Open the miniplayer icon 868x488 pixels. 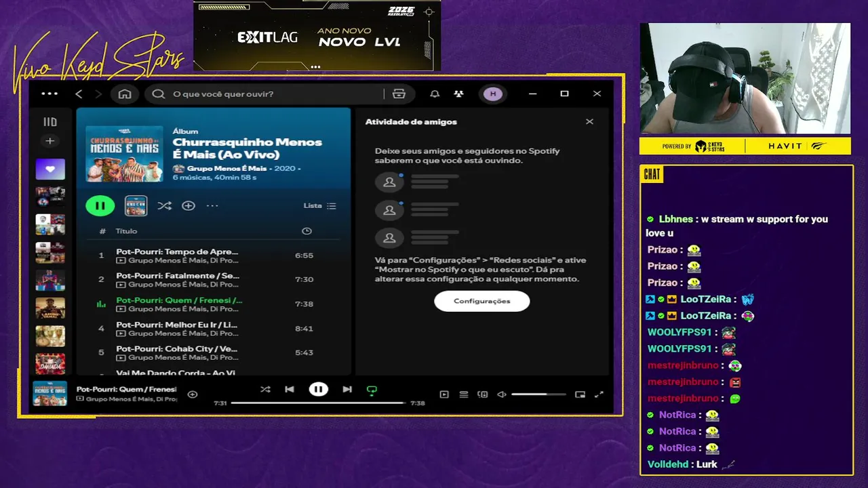coord(580,394)
